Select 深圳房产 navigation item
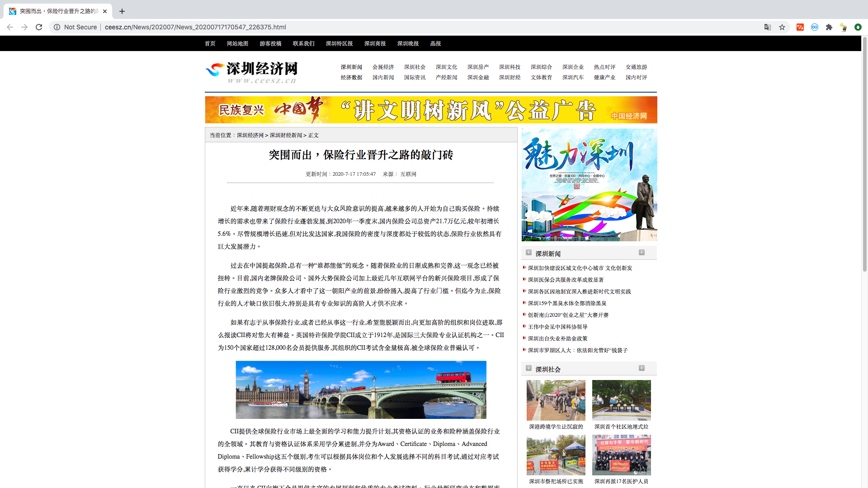This screenshot has width=868, height=488. [478, 67]
